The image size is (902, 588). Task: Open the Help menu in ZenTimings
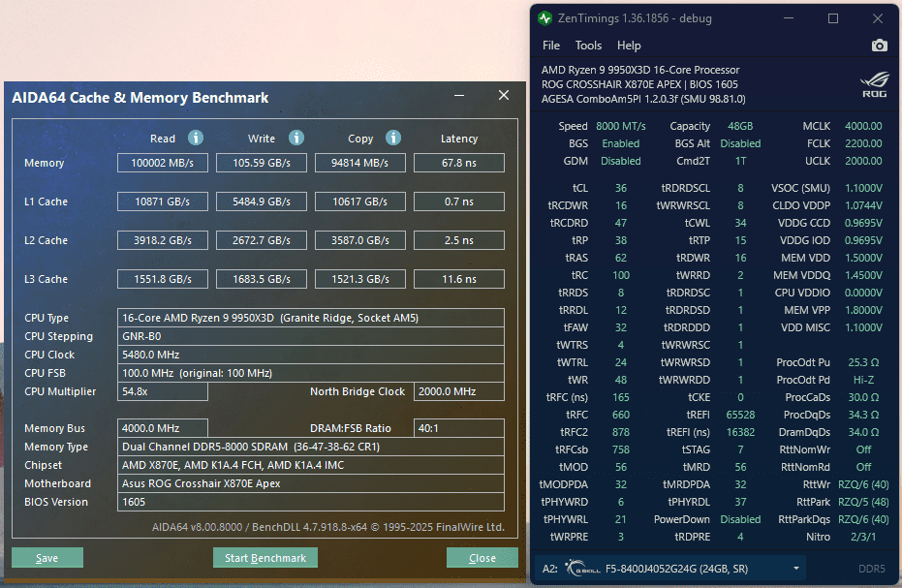click(x=629, y=46)
